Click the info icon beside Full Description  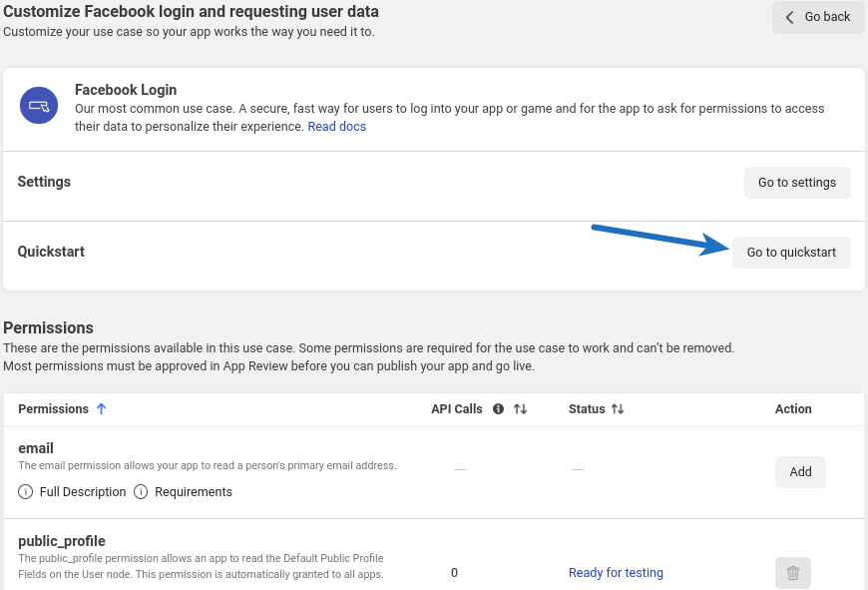(x=26, y=492)
